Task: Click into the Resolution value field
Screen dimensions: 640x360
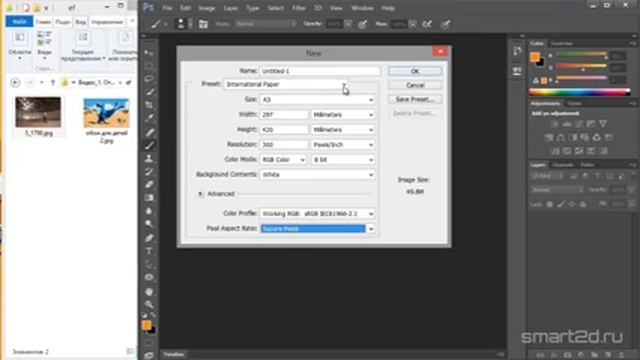Action: click(x=284, y=144)
